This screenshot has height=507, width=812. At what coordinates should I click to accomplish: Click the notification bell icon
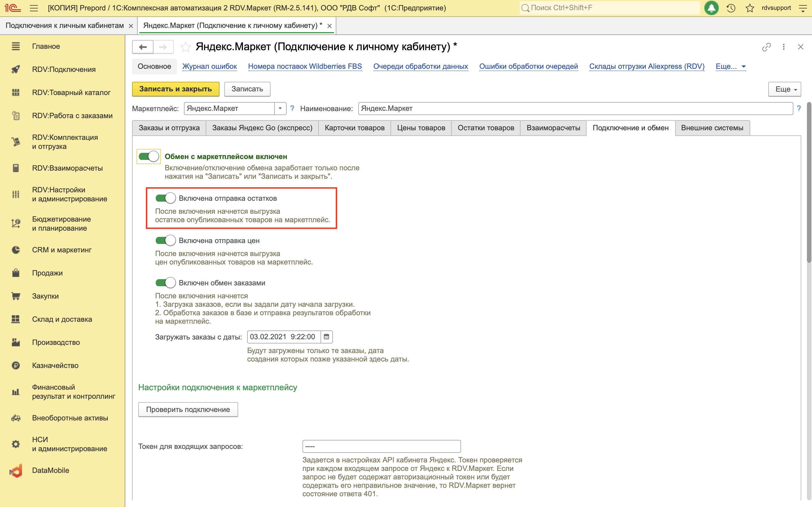[x=711, y=8]
